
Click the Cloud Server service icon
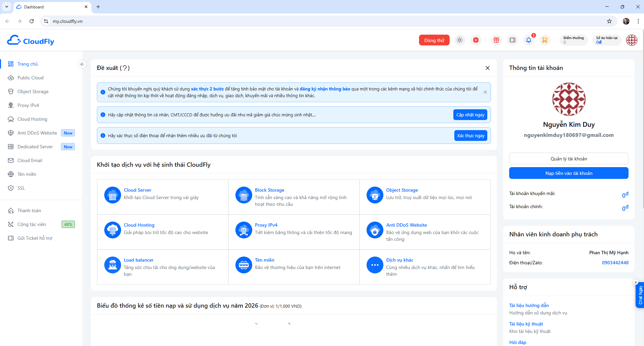click(x=113, y=195)
